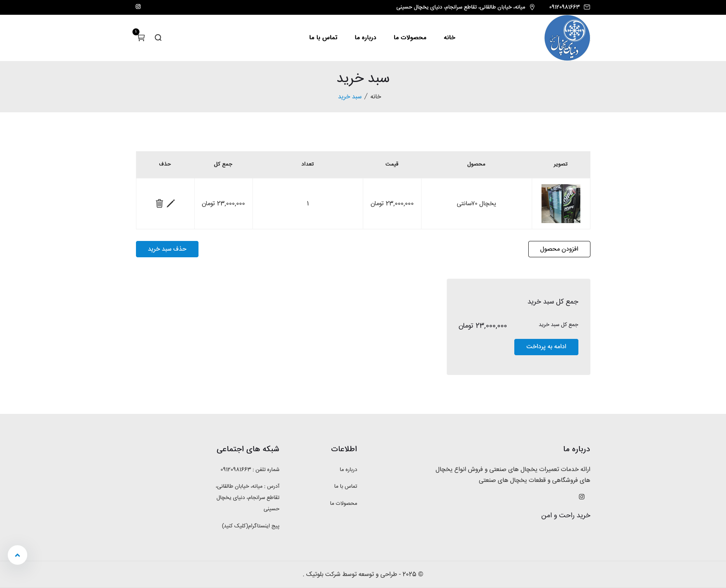Image resolution: width=726 pixels, height=588 pixels.
Task: Open the پیج اینستاگرام footer link
Action: pyautogui.click(x=251, y=526)
